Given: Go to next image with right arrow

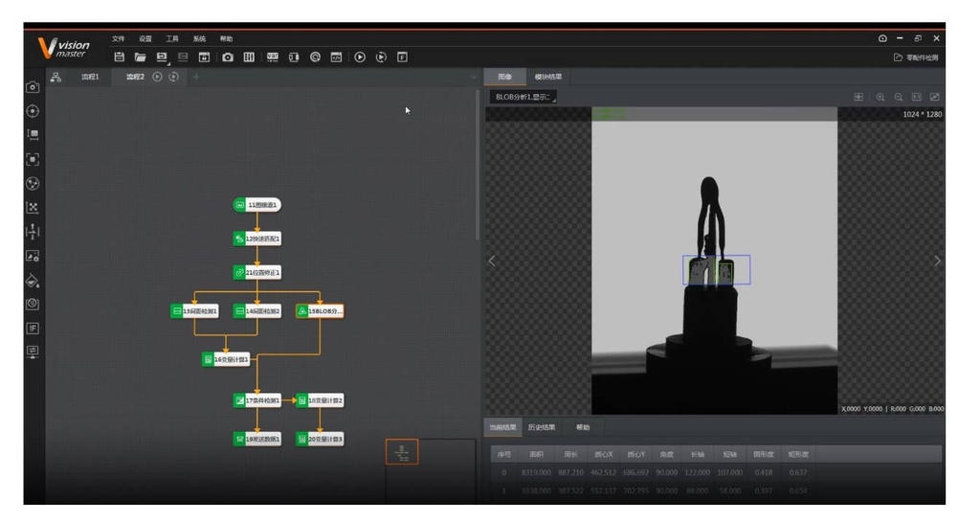Looking at the screenshot, I should click(937, 261).
